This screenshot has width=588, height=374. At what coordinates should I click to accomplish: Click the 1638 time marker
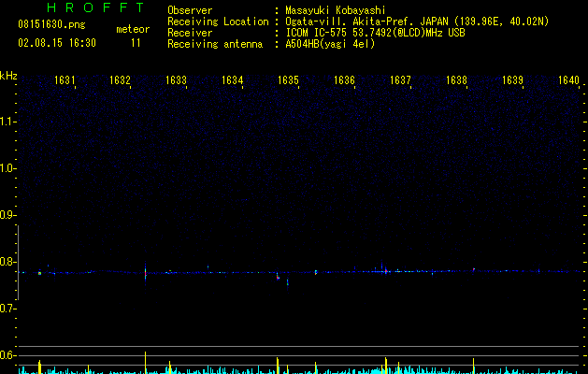[x=457, y=80]
